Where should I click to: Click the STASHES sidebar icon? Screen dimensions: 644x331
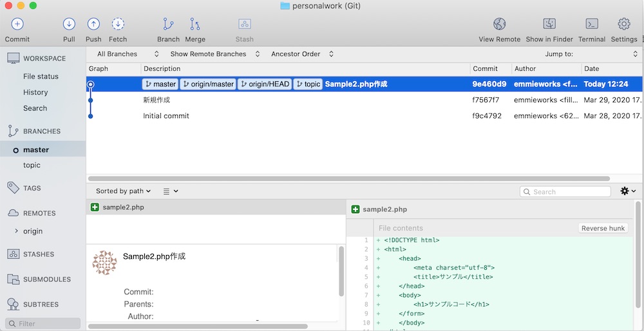(x=13, y=254)
